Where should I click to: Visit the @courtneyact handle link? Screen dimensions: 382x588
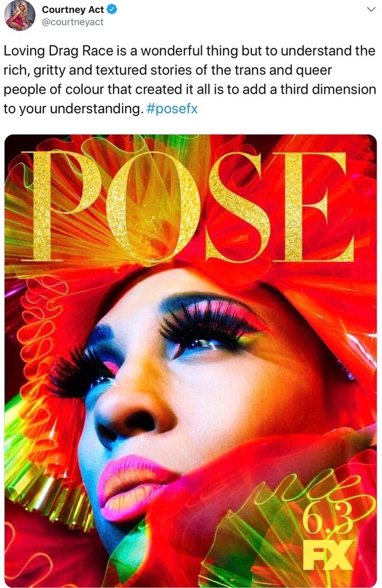[72, 22]
